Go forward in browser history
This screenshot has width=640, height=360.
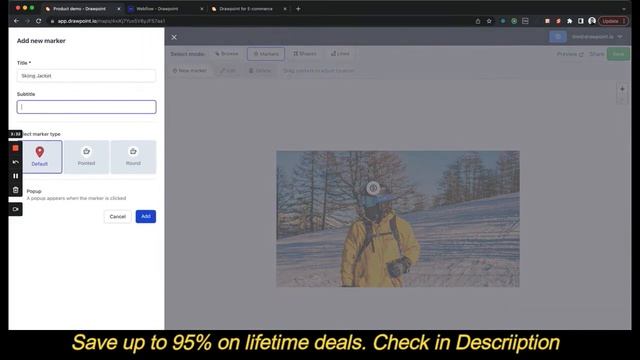pos(27,21)
